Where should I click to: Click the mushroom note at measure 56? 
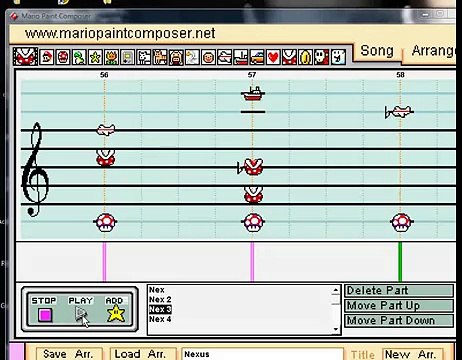pos(105,222)
